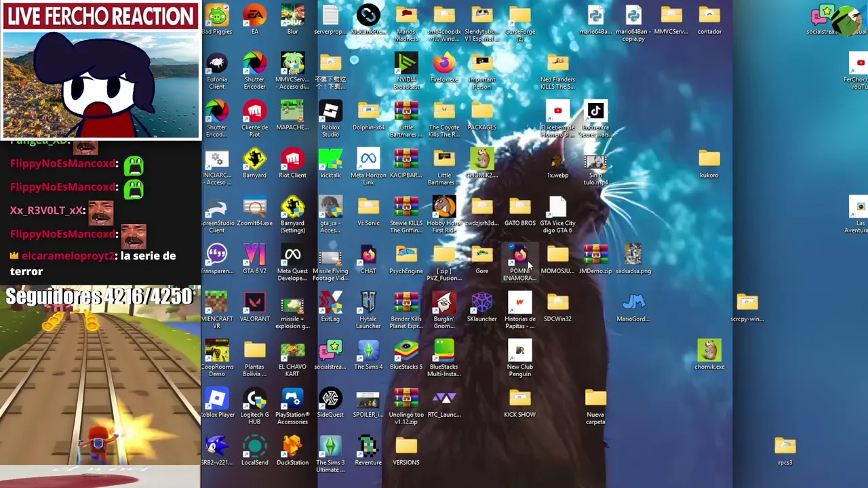Open the KACIPBAR archive icon
This screenshot has width=868, height=488.
[406, 159]
